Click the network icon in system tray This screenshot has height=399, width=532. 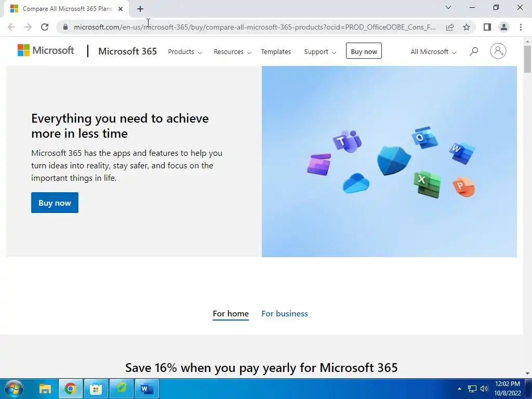(x=472, y=389)
